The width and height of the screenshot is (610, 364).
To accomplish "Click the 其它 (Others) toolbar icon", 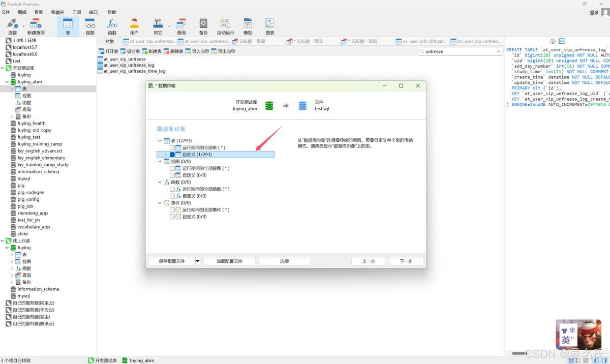I will click(158, 26).
